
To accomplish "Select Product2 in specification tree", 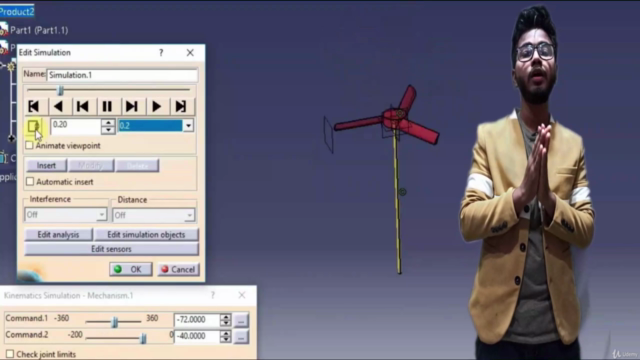I will click(x=17, y=11).
